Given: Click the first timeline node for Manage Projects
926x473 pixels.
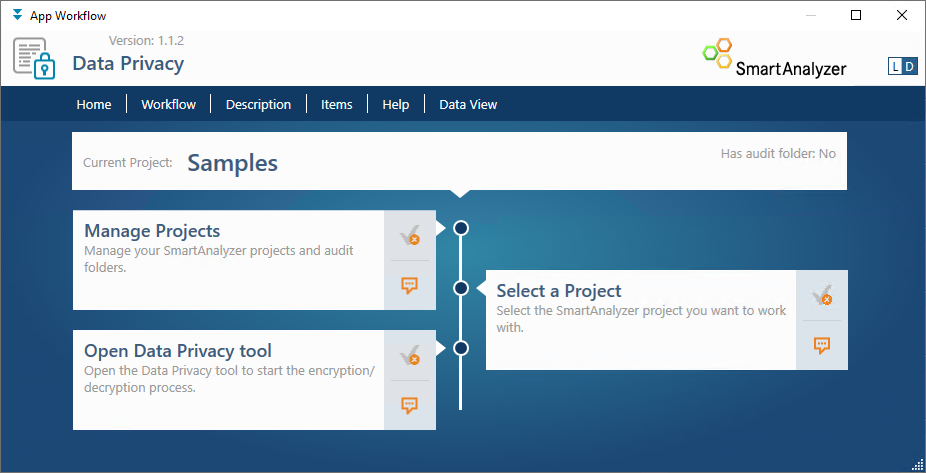Looking at the screenshot, I should (x=461, y=228).
